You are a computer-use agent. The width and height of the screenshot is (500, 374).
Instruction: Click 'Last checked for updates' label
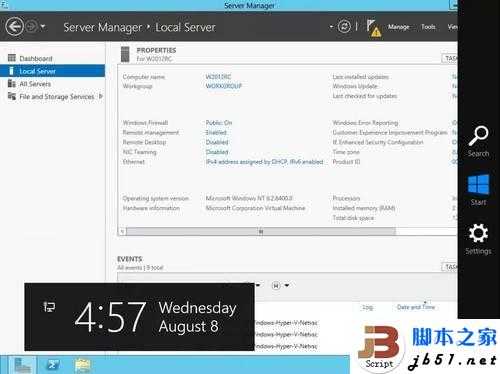tap(365, 96)
